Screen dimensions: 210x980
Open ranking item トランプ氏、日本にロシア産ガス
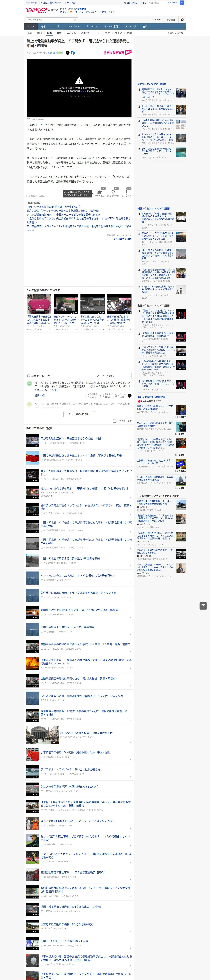[x=158, y=108]
